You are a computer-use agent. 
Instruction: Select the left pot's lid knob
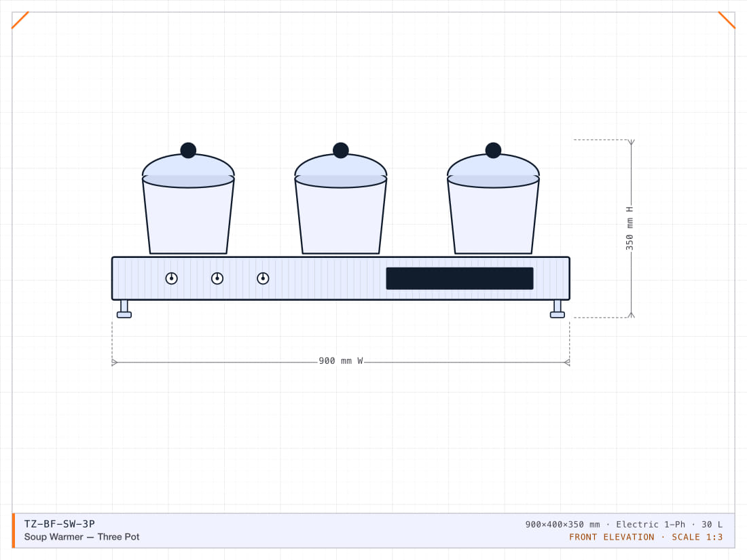(188, 150)
